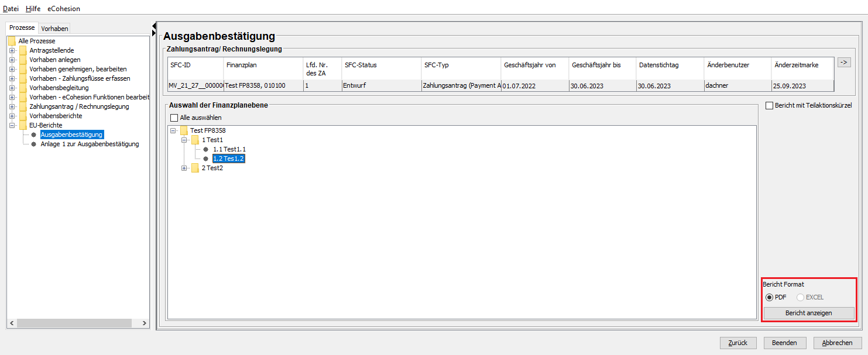Screen dimensions: 868x355
Task: Open the Datei menu
Action: 11,9
